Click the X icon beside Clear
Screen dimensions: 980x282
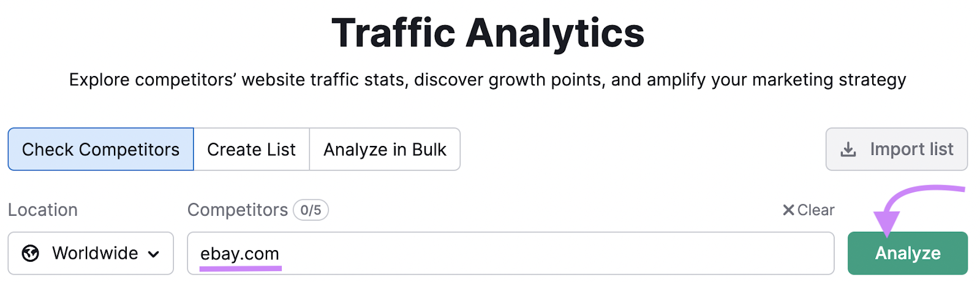pos(788,210)
